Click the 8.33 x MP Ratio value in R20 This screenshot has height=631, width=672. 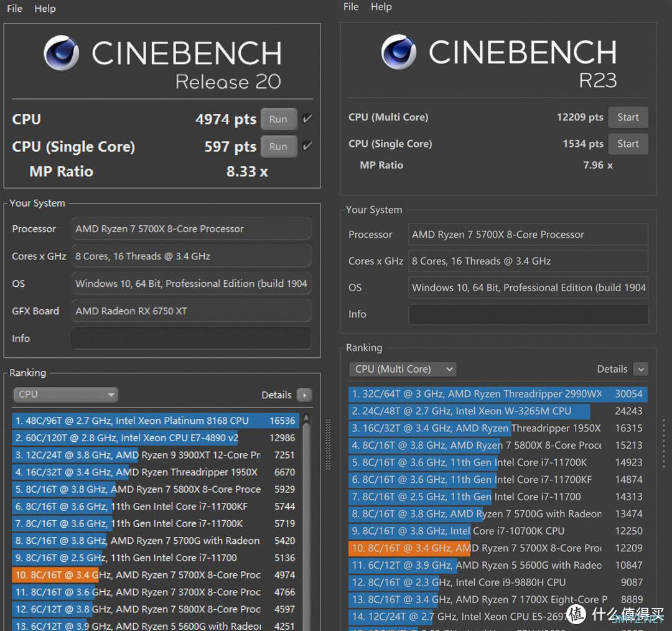point(247,172)
